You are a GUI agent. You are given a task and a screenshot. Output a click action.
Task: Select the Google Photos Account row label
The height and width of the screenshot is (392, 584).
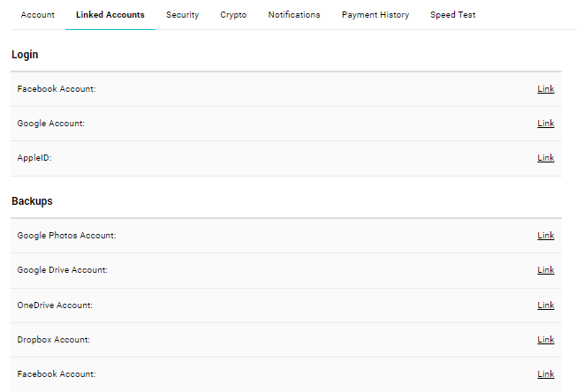(x=66, y=236)
